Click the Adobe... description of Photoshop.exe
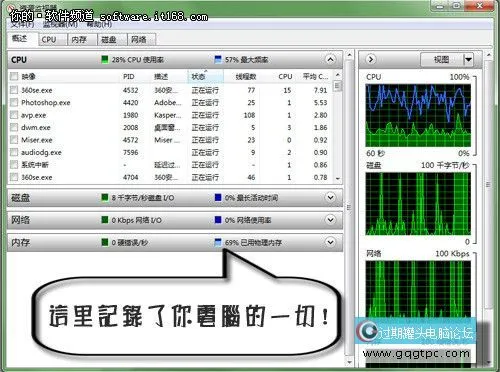The image size is (500, 372). [x=168, y=103]
